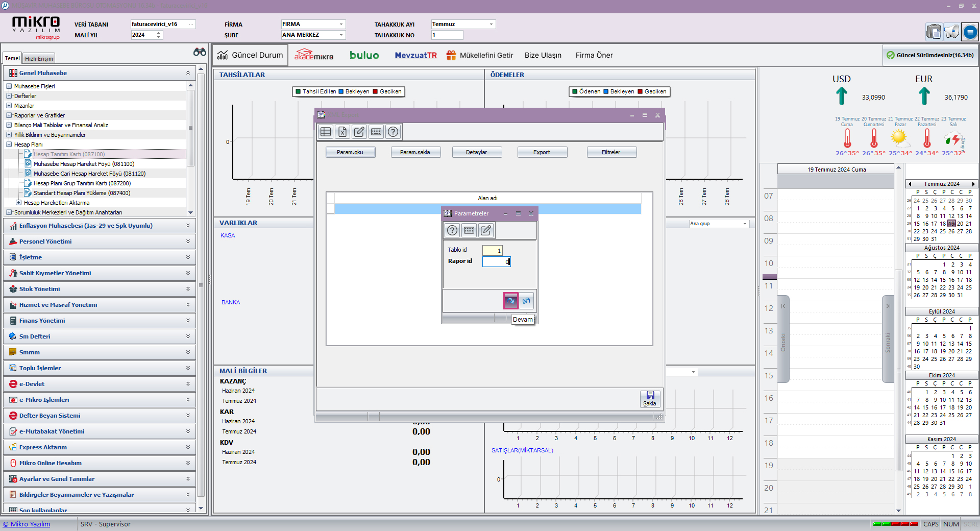Open the Güncel Durum tab
This screenshot has height=531, width=980.
(x=250, y=55)
